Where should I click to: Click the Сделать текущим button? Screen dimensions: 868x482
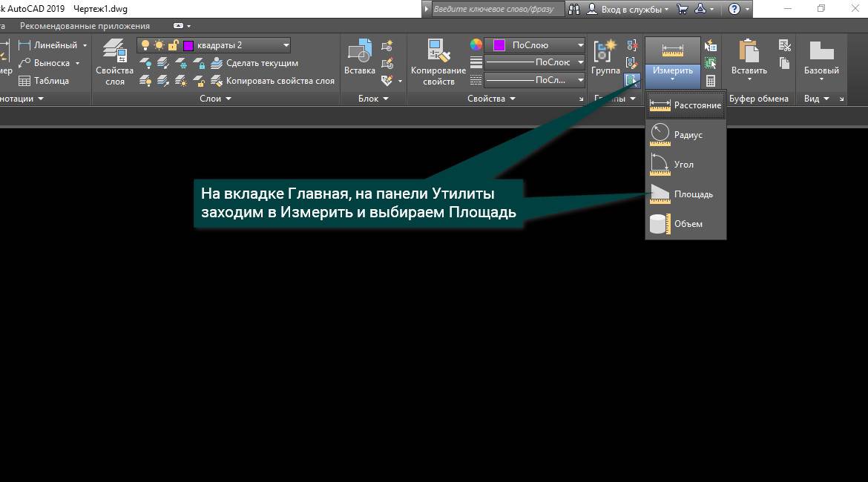(x=261, y=63)
